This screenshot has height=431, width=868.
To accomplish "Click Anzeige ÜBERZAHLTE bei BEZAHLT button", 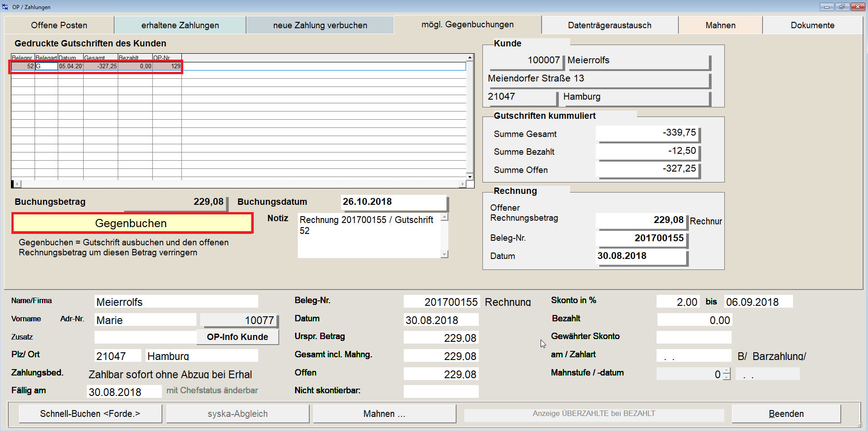I will click(x=594, y=414).
